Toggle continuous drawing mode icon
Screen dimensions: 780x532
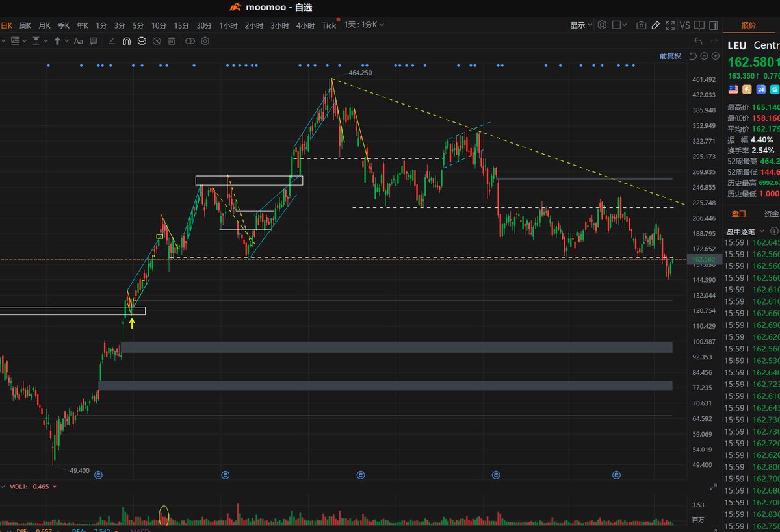(141, 41)
